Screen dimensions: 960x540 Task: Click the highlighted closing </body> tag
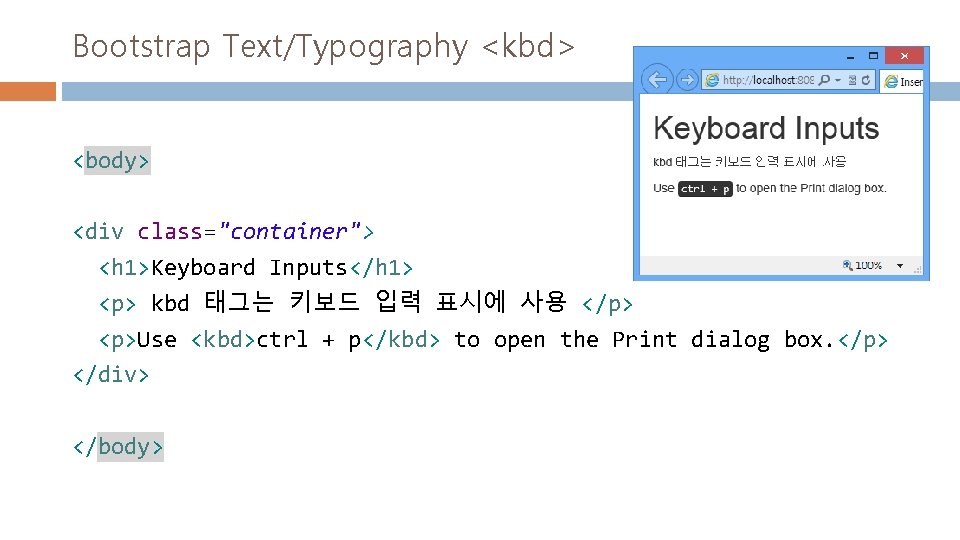pyautogui.click(x=118, y=447)
